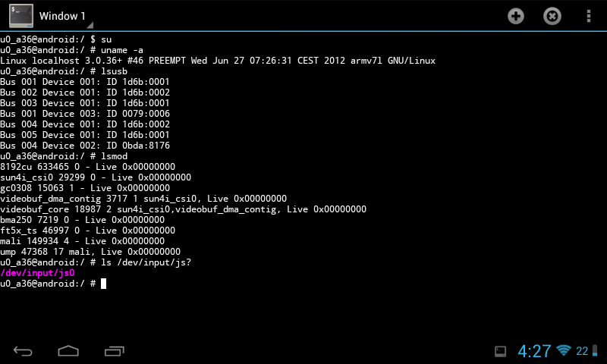Tap the terminal notification icon in status bar
Image resolution: width=607 pixels, height=364 pixels.
500,351
